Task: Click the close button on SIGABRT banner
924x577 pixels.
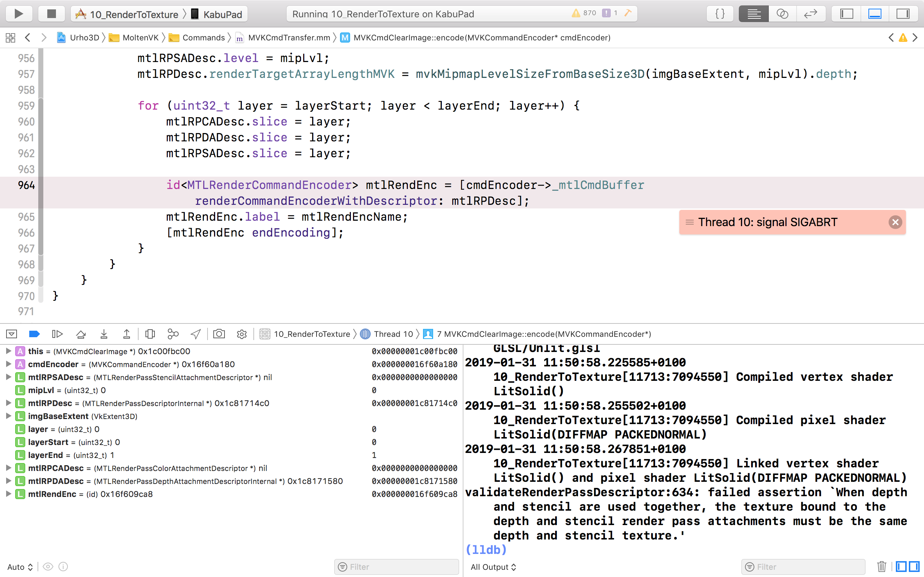Action: [x=895, y=222]
